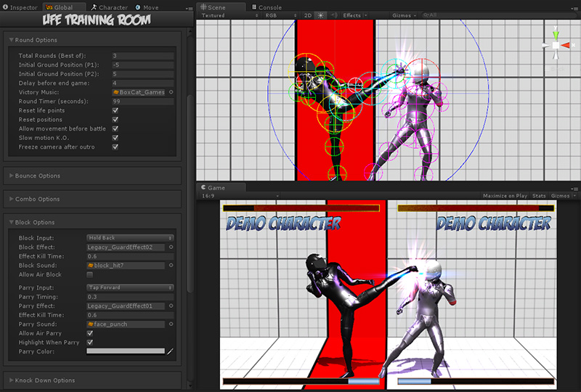
Task: Disable Allow movement before battle
Action: [115, 128]
